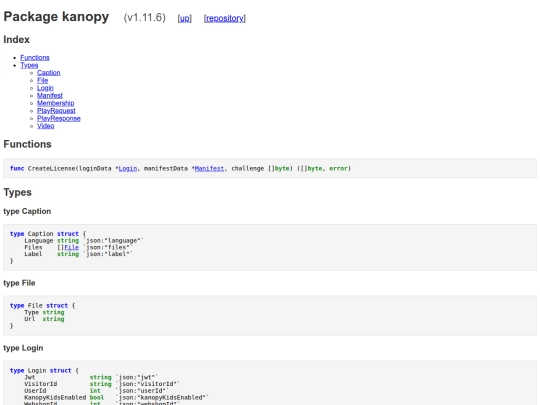Open the [up] link
540x405 pixels.
pyautogui.click(x=185, y=18)
